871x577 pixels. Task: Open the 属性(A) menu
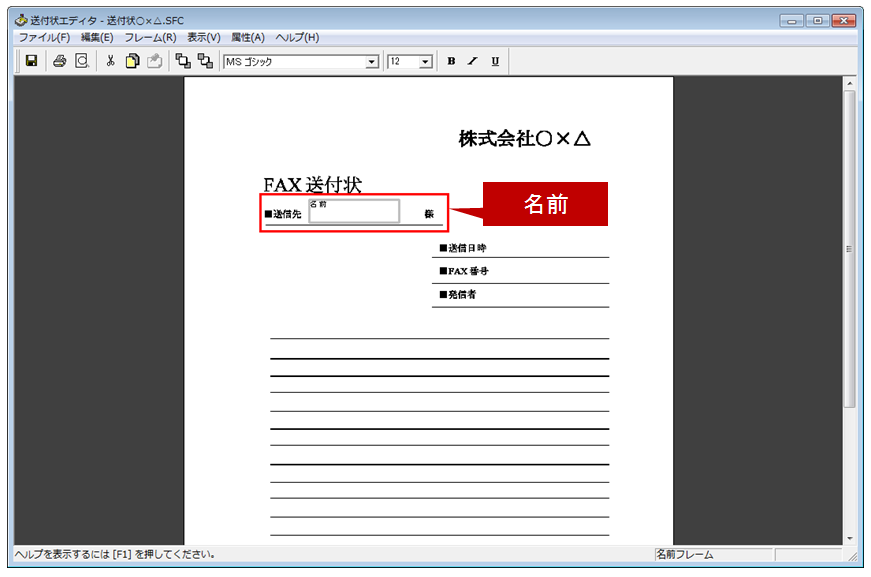(248, 37)
